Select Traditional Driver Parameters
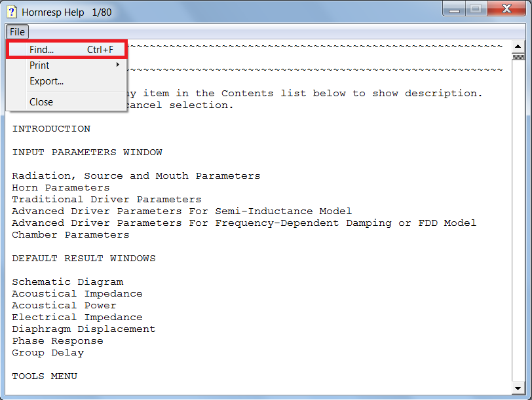Screen dimensions: 532x400 (107, 199)
